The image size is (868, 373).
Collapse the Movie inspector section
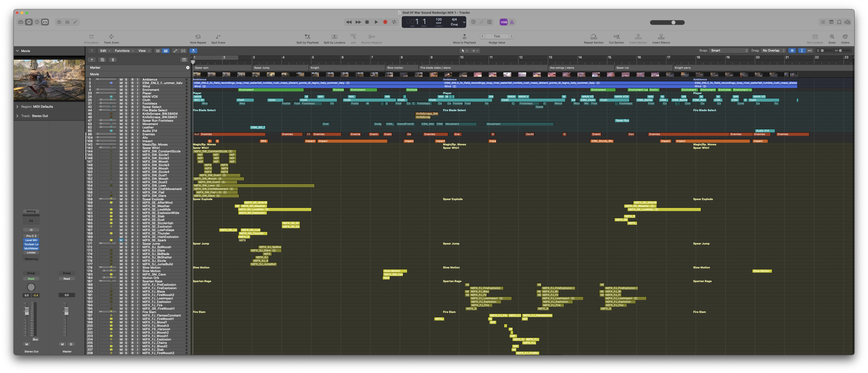pyautogui.click(x=17, y=51)
